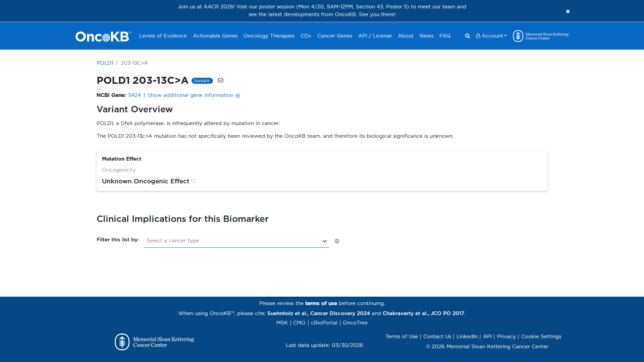The width and height of the screenshot is (644, 362).
Task: Open Chakravarty et al. JCO PO 2017 citation
Action: pos(423,313)
